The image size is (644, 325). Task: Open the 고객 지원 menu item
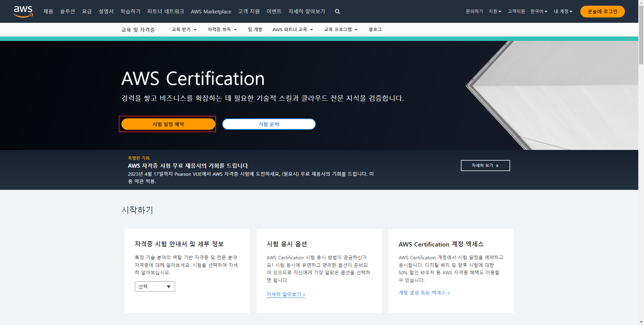click(249, 11)
